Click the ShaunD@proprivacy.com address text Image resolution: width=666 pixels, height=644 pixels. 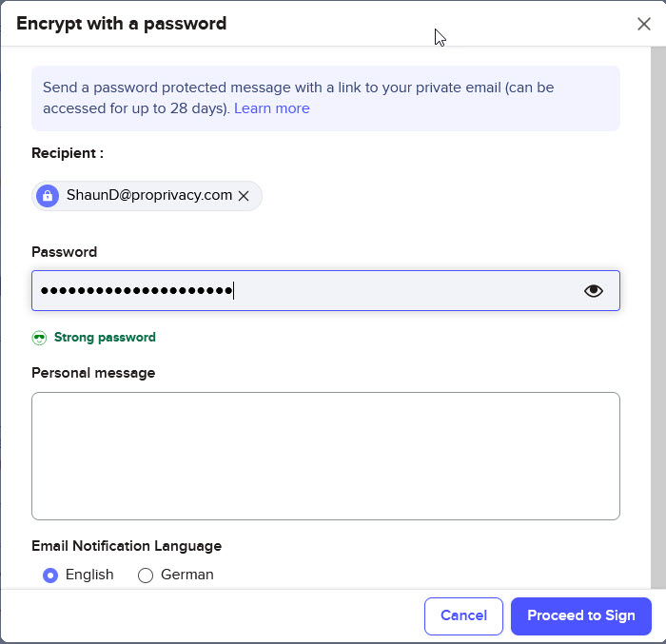point(149,195)
